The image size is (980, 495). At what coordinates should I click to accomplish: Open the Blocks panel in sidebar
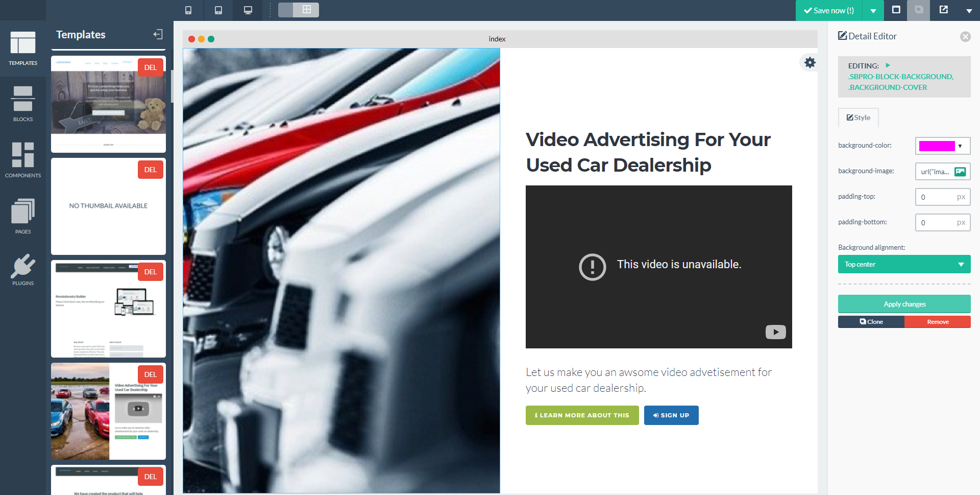[23, 104]
